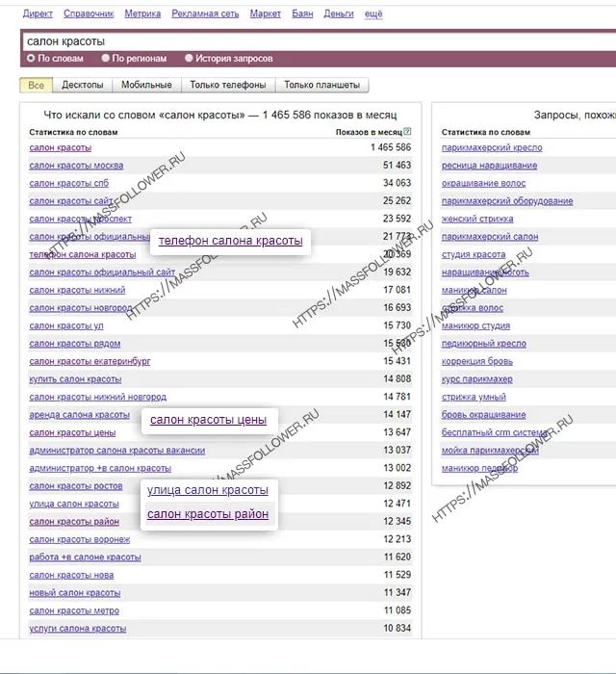616x674 pixels.
Task: Expand the 'ещё' menu in top navigation
Action: tap(373, 14)
